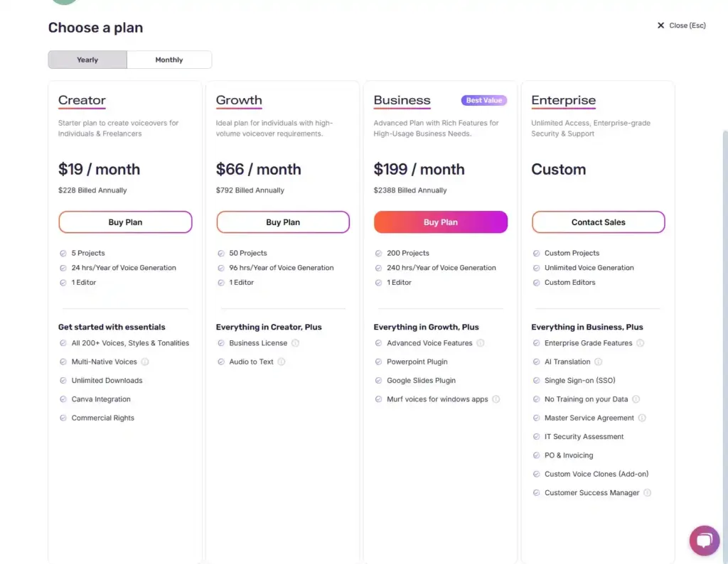The width and height of the screenshot is (728, 564).
Task: Buy the Creator plan
Action: click(x=125, y=222)
